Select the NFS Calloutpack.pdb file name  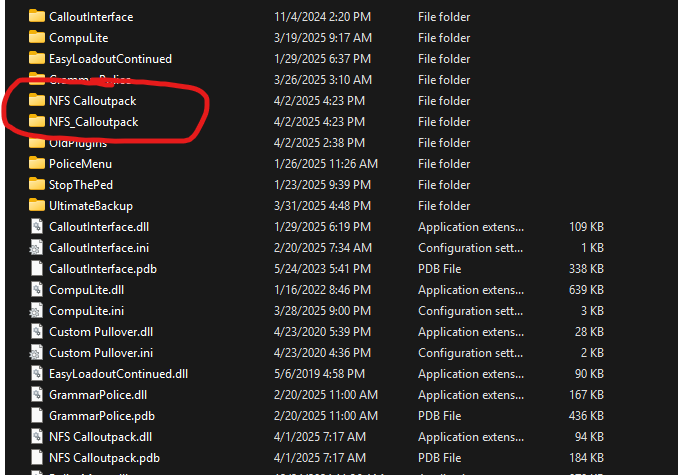coord(102,457)
